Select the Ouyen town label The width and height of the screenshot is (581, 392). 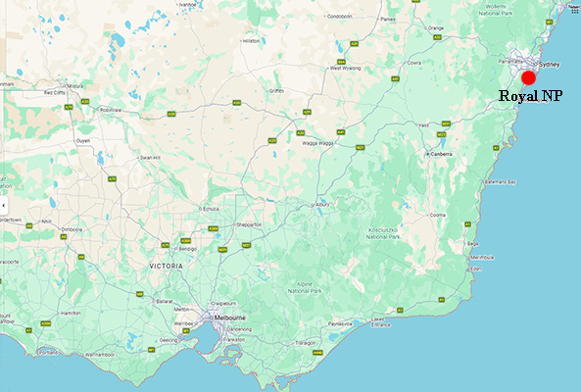pyautogui.click(x=83, y=141)
